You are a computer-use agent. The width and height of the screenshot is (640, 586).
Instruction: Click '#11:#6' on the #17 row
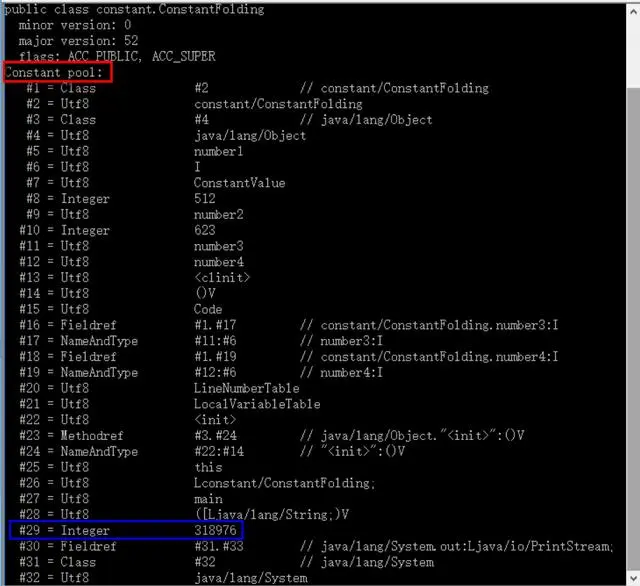[215, 341]
